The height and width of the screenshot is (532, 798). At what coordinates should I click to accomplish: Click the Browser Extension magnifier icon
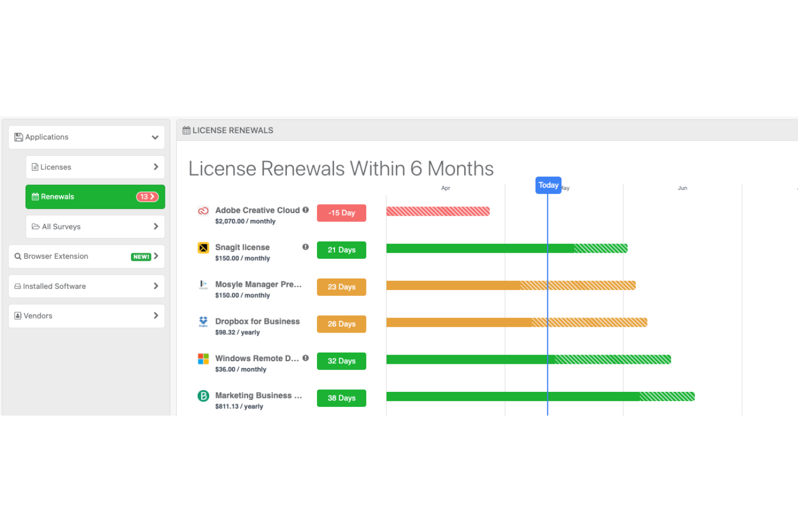(18, 257)
